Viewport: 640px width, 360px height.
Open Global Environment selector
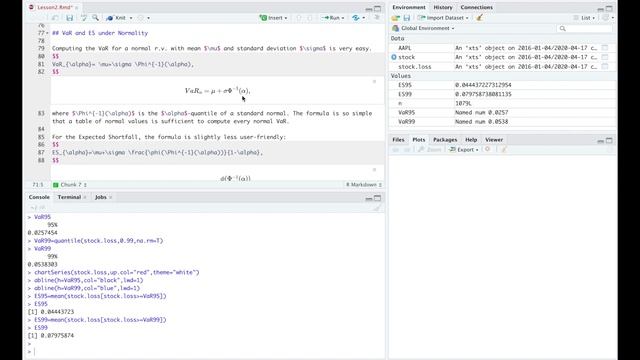[x=423, y=28]
